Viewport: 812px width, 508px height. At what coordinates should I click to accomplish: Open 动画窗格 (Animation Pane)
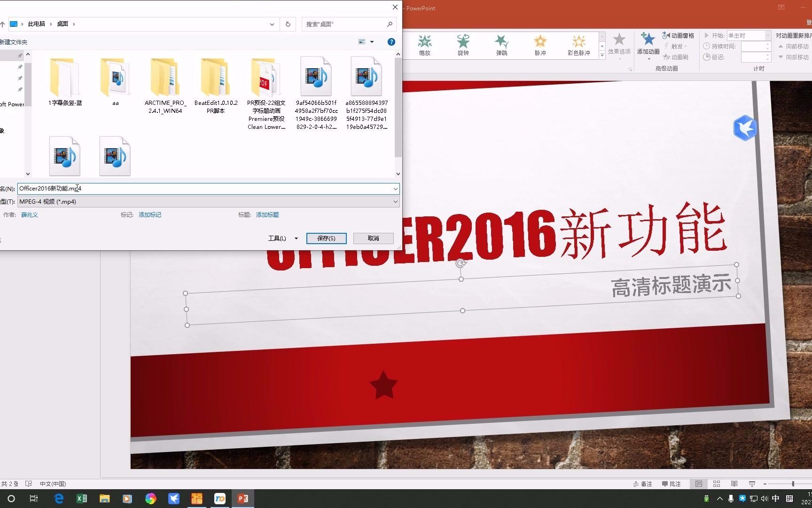tap(678, 36)
